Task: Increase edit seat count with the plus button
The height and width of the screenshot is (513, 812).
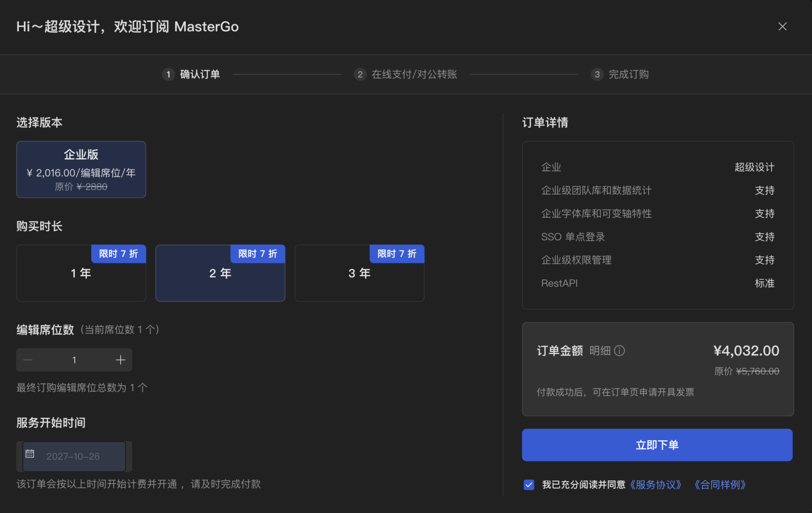Action: click(120, 360)
